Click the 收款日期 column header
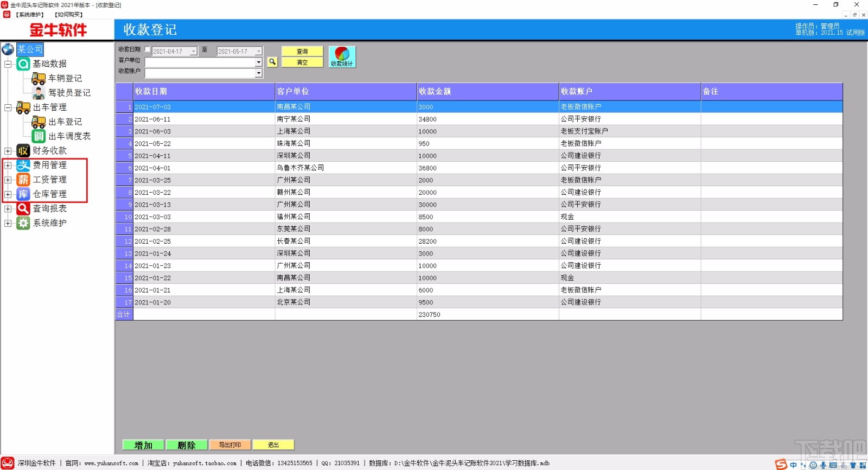The image size is (868, 470). 204,91
